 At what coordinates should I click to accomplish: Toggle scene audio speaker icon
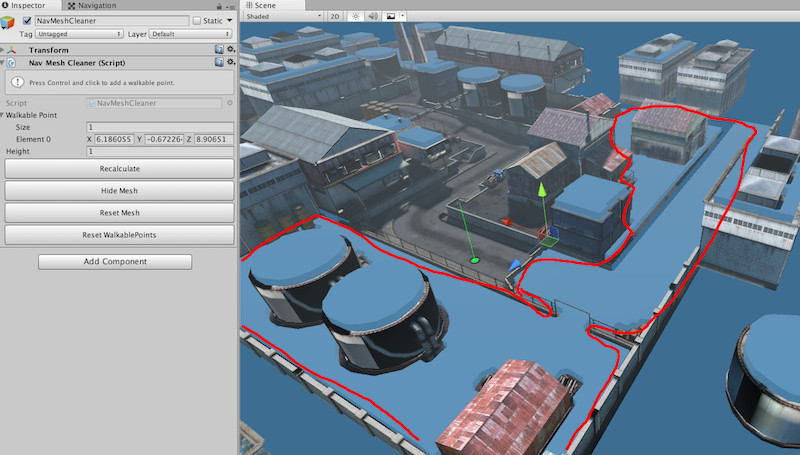point(373,16)
